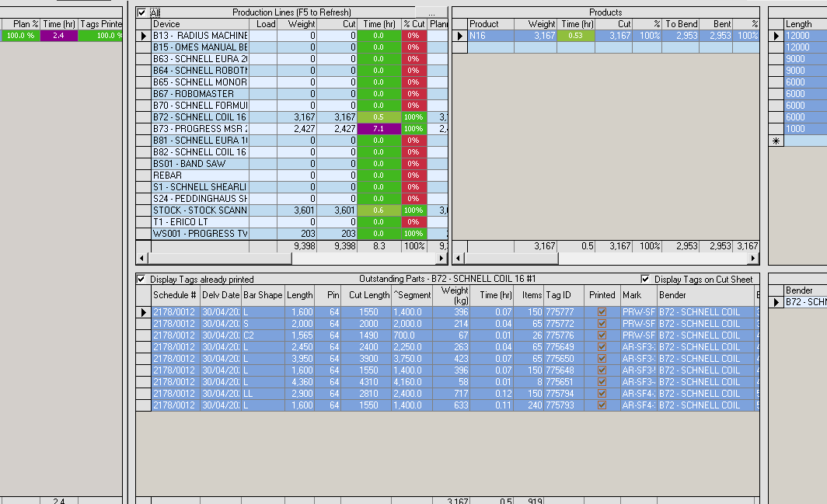Disable Display Tags already printed
Screen dimensions: 827x504
coord(141,280)
